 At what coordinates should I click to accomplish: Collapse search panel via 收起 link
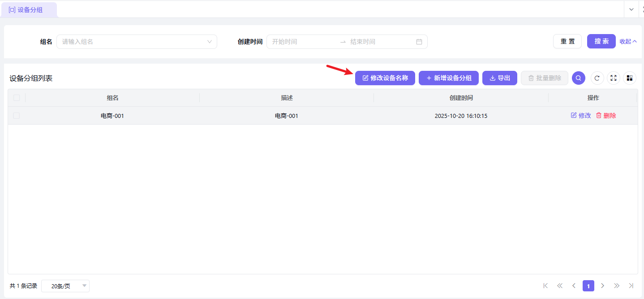(x=628, y=42)
